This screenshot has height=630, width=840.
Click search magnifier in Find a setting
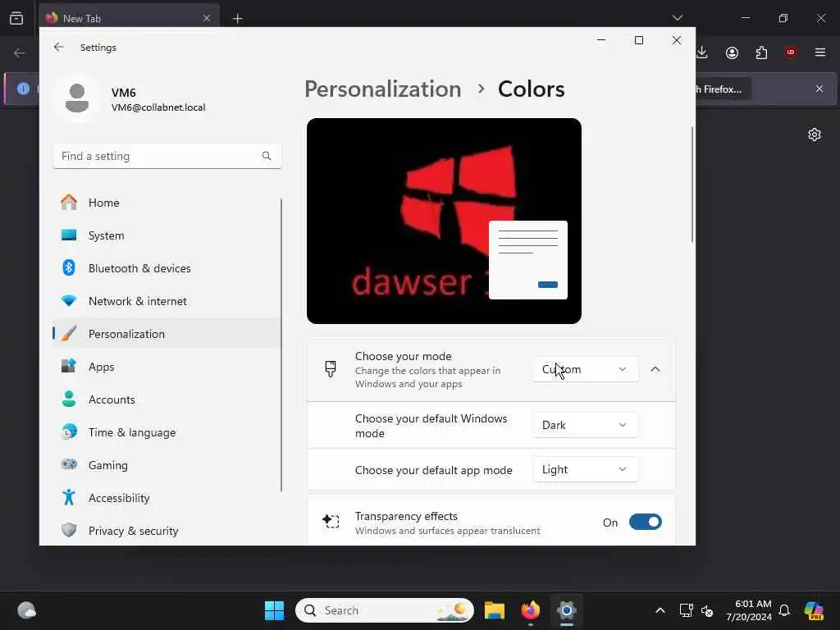[x=267, y=156]
